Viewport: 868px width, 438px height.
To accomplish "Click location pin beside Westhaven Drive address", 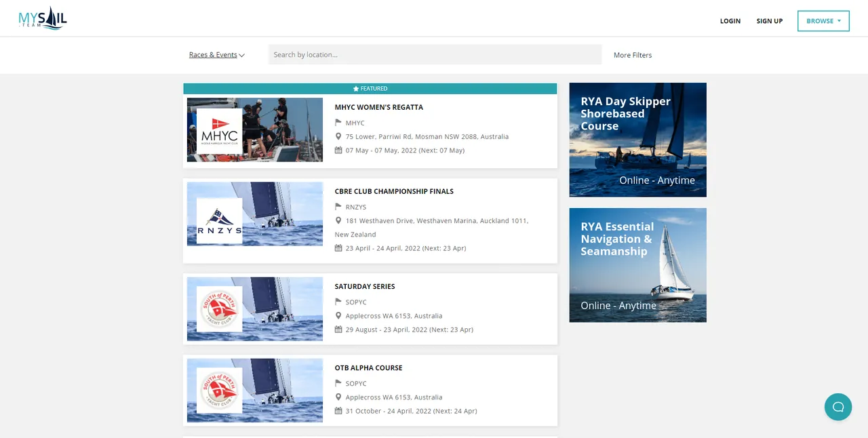I will (338, 220).
